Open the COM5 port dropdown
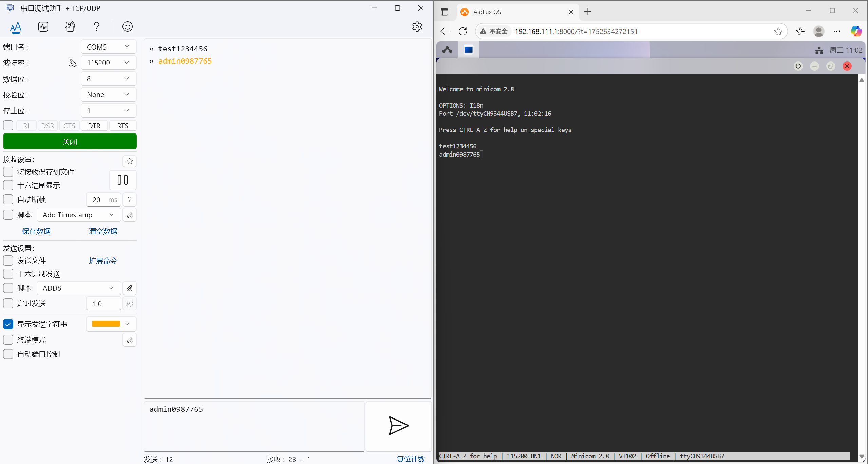 click(109, 47)
